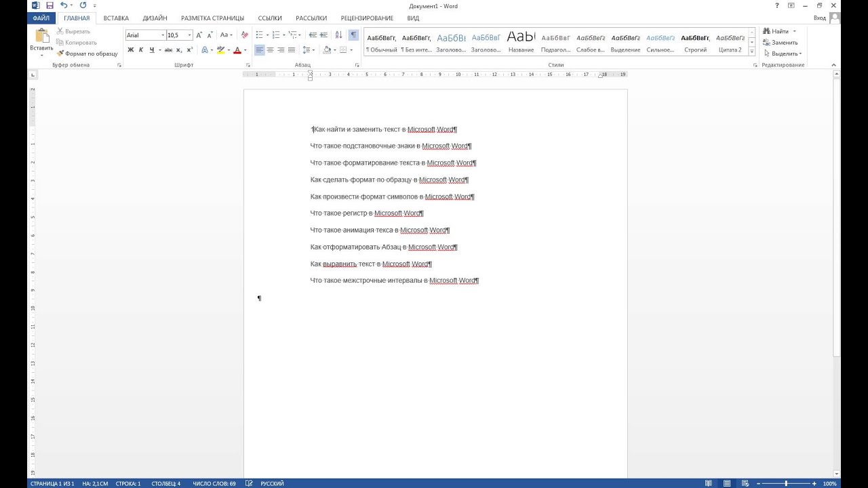
Task: Click the zoom out minus button
Action: 758,483
